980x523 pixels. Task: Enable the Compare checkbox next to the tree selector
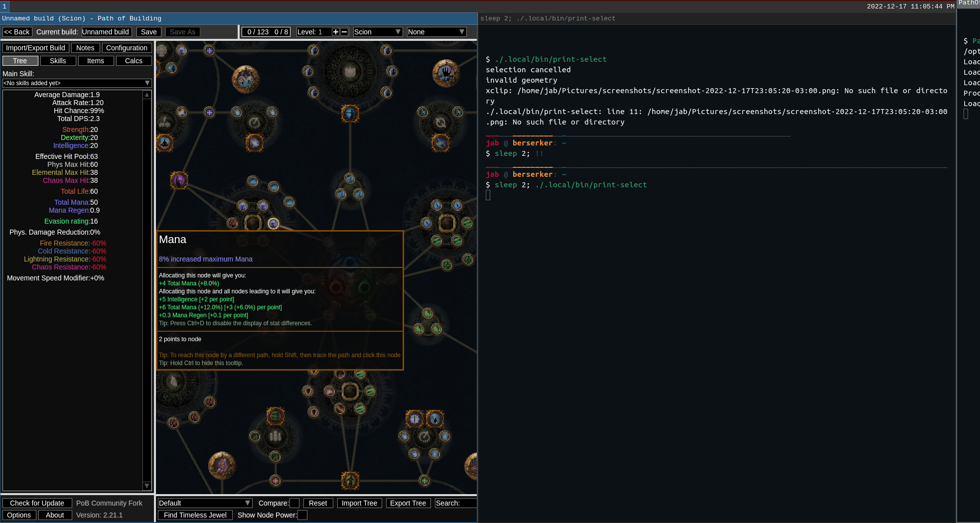[294, 503]
